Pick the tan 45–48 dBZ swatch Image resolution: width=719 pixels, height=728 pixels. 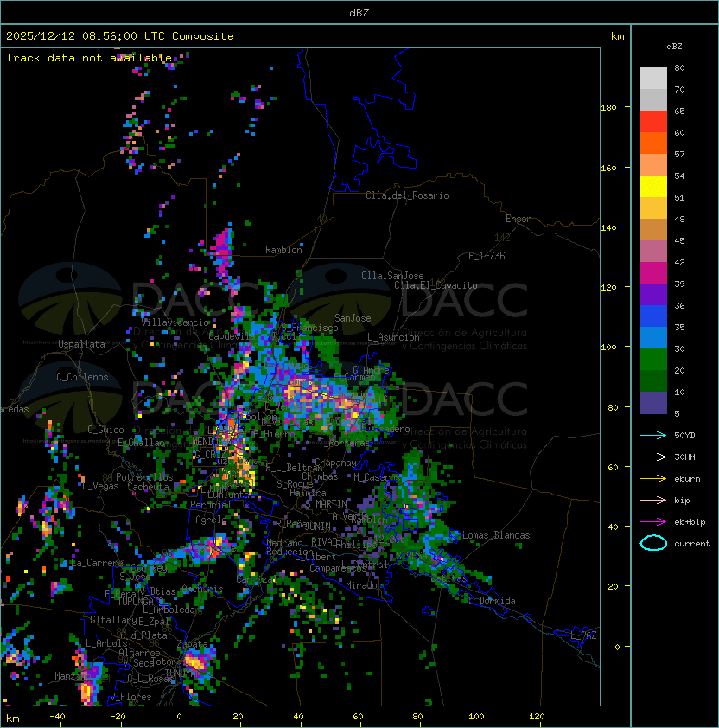653,230
